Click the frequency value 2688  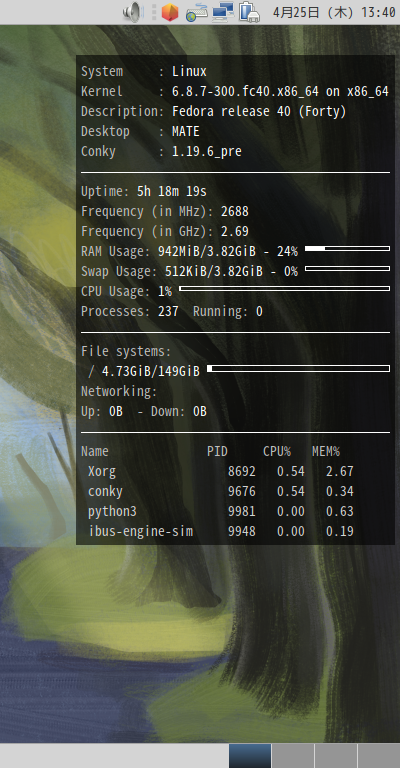(x=235, y=212)
